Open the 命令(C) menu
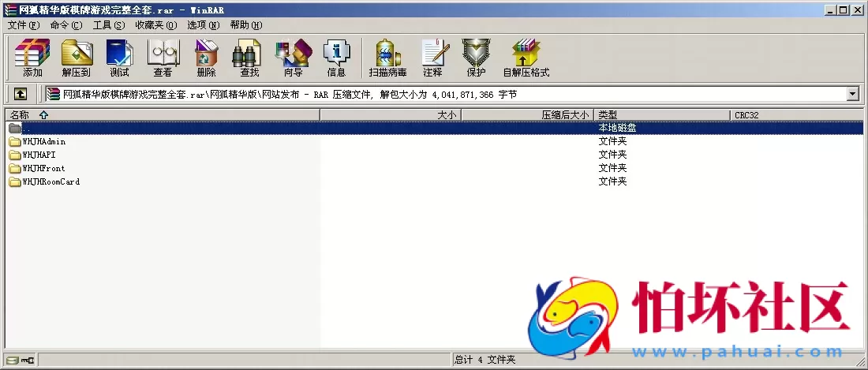Screen dimensions: 868x370 [x=65, y=25]
